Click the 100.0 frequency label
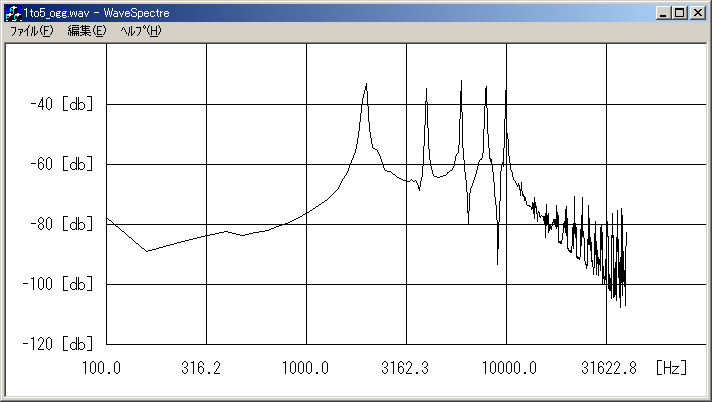This screenshot has height=402, width=712. pyautogui.click(x=101, y=367)
